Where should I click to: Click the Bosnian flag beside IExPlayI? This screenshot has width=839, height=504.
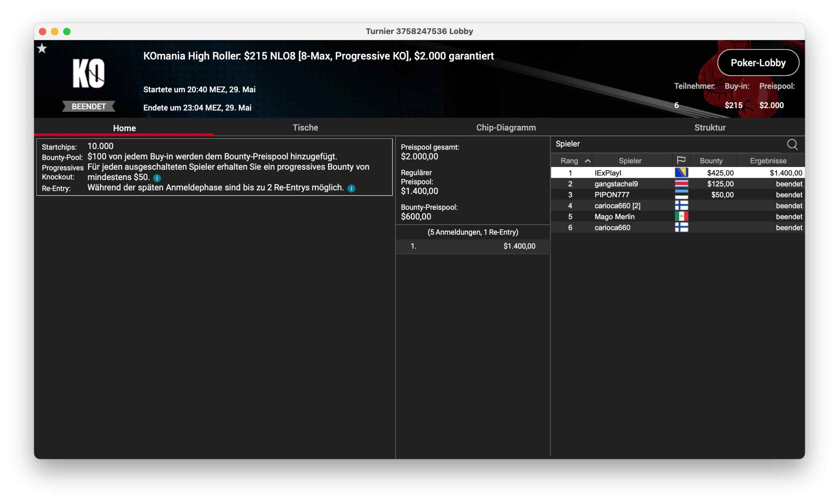(x=681, y=173)
